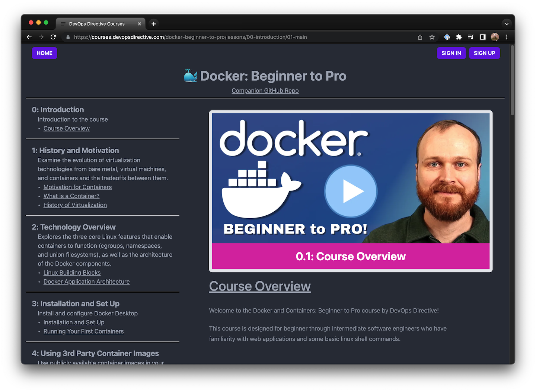Toggle the browser side panel icon
Image resolution: width=536 pixels, height=392 pixels.
[483, 37]
